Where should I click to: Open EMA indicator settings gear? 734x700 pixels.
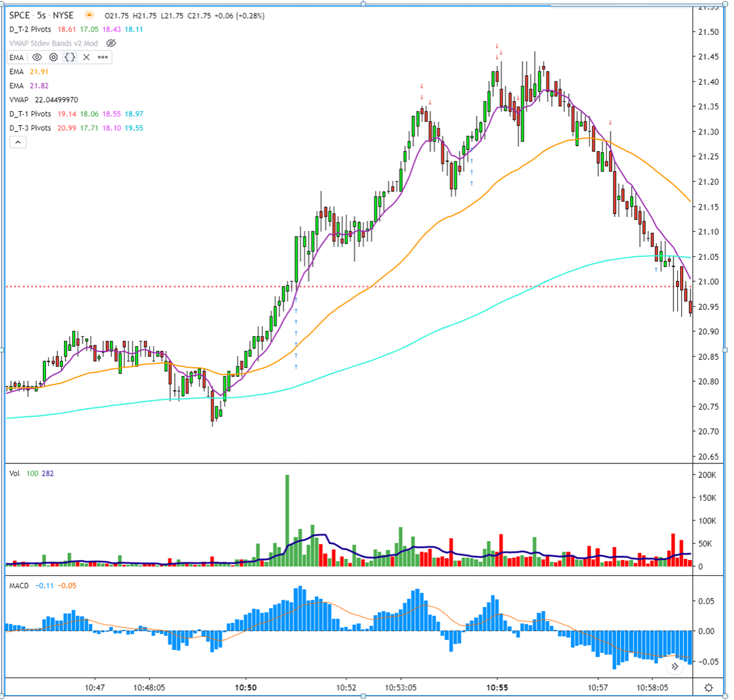[x=54, y=57]
